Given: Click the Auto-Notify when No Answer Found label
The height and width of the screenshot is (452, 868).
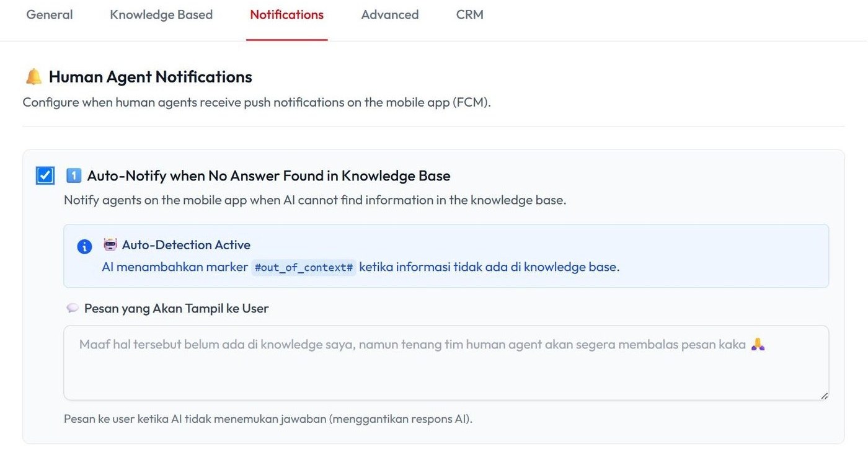Looking at the screenshot, I should [x=268, y=176].
